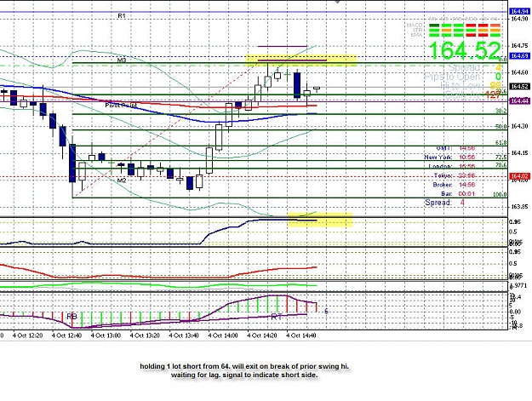Click the blue Spread: 4 readout
The width and height of the screenshot is (532, 401).
pyautogui.click(x=444, y=203)
